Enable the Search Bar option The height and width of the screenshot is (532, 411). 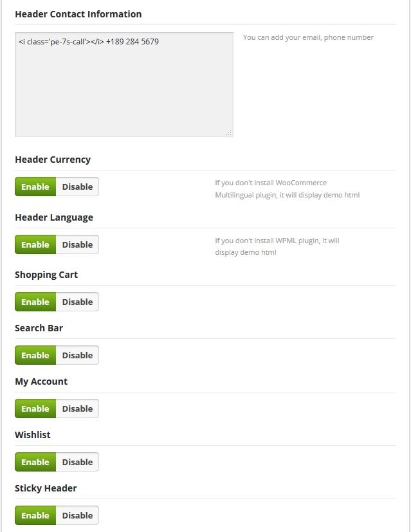point(35,355)
